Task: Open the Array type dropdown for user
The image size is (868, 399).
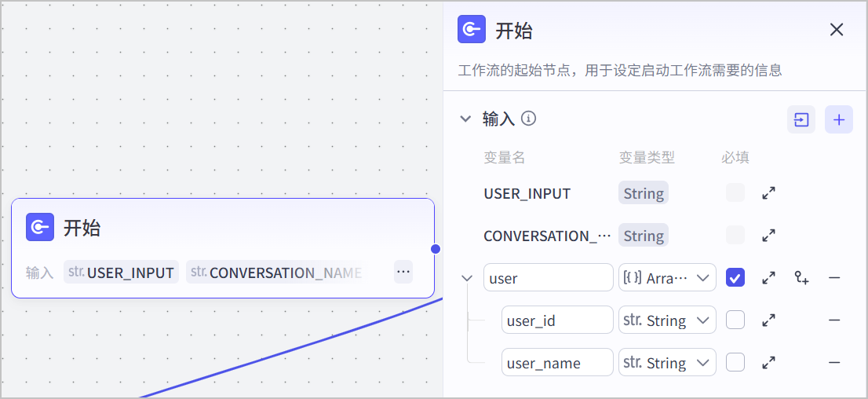Action: [x=667, y=277]
